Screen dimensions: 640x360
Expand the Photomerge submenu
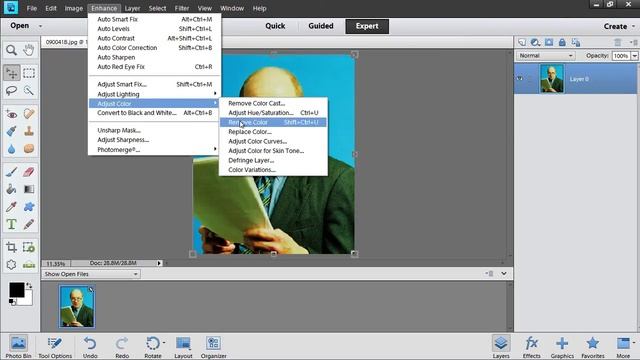tap(154, 150)
